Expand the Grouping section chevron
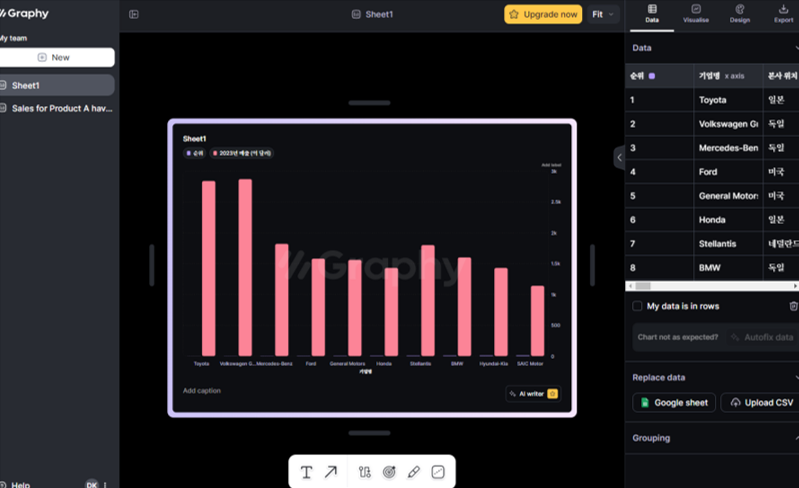Viewport: 799px width, 488px height. point(796,438)
